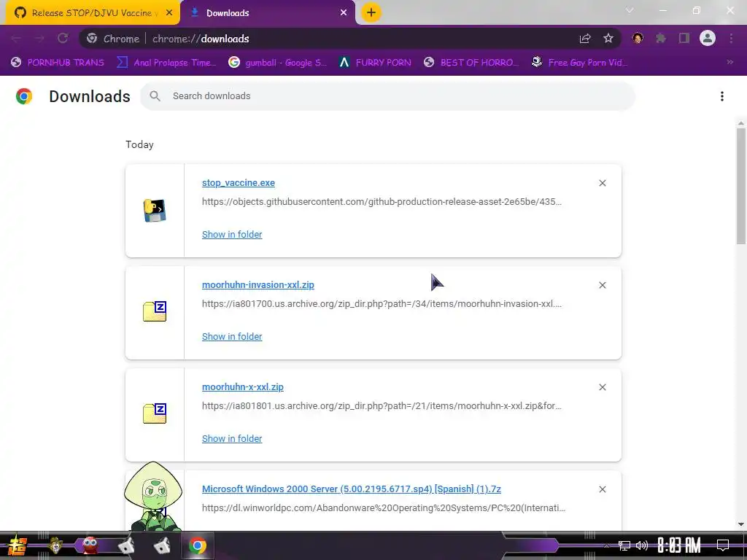Click the archive.org URL for moorhuhn-x-xxl.zip

[382, 405]
